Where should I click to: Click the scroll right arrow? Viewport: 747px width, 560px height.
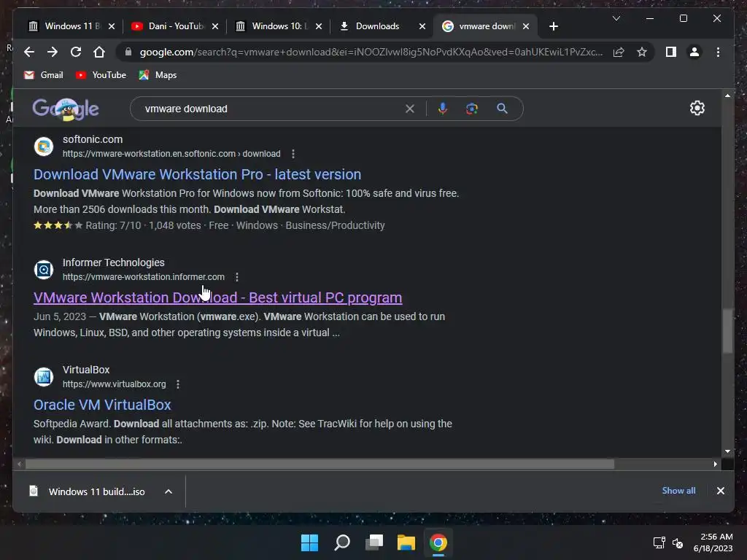coord(715,464)
